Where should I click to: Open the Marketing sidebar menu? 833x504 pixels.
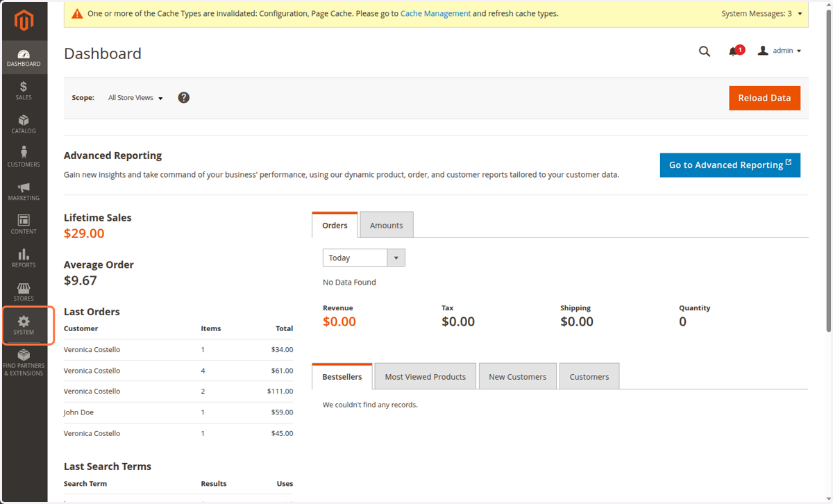click(x=24, y=192)
